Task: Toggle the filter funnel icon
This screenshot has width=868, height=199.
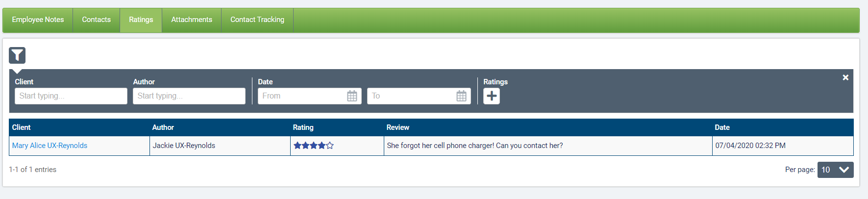Action: pos(17,55)
